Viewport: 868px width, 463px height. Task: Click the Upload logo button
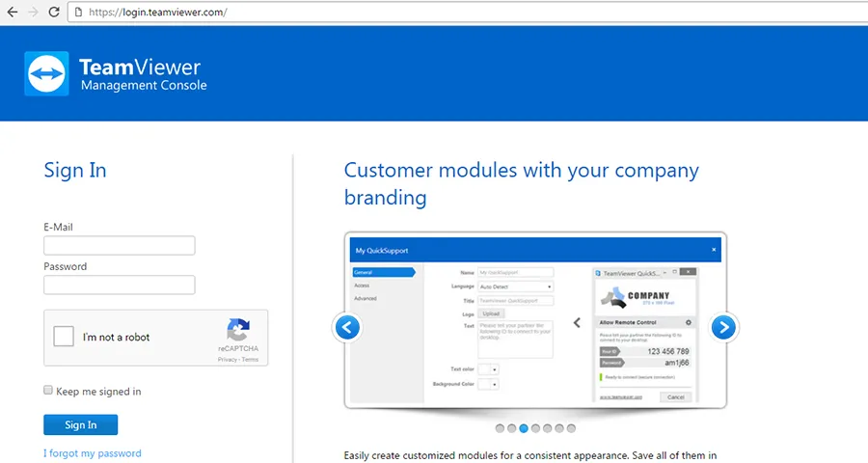pos(491,313)
